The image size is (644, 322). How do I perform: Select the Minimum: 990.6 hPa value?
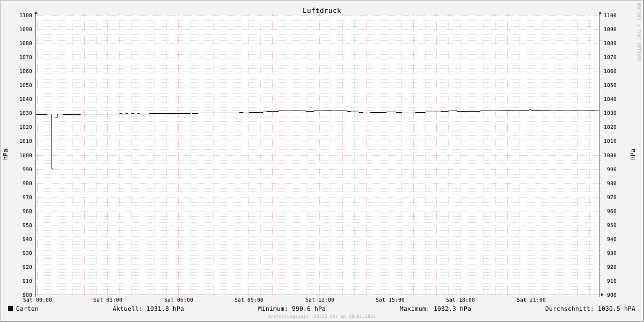pos(291,309)
